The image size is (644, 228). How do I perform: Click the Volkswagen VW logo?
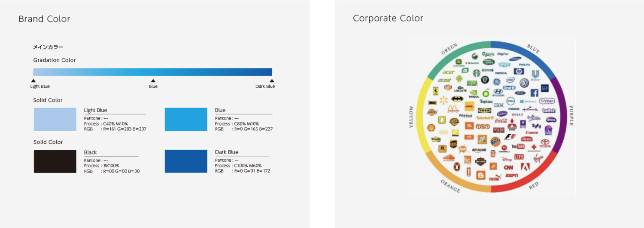pyautogui.click(x=524, y=83)
